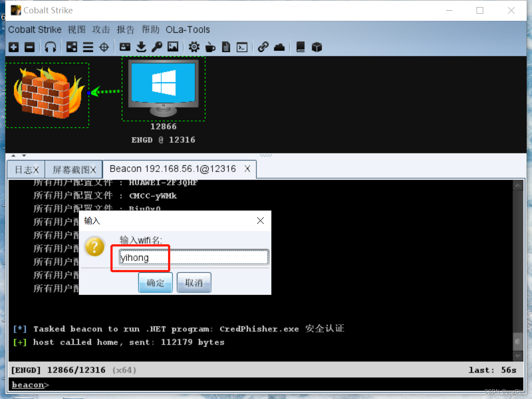Switch to pivot graph view icon
Viewport: 532px width, 399px height.
pos(71,47)
